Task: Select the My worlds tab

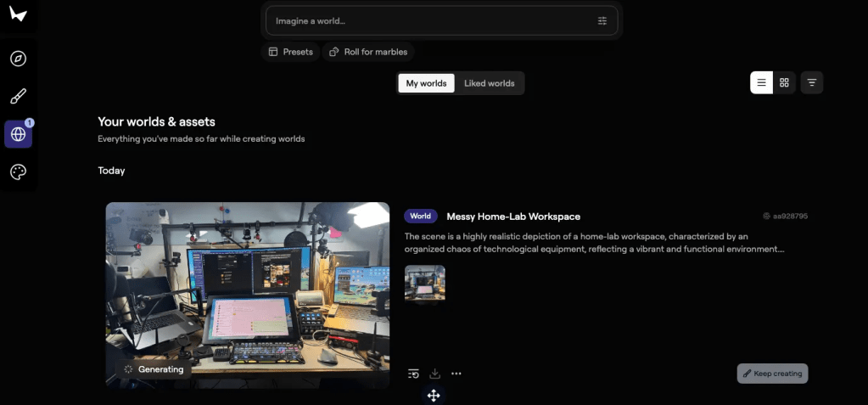Action: pyautogui.click(x=426, y=83)
